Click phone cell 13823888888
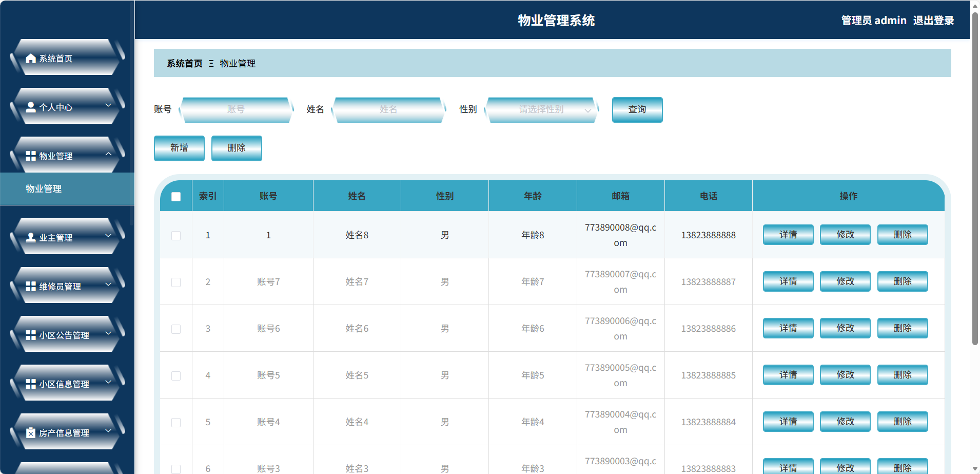 click(709, 235)
